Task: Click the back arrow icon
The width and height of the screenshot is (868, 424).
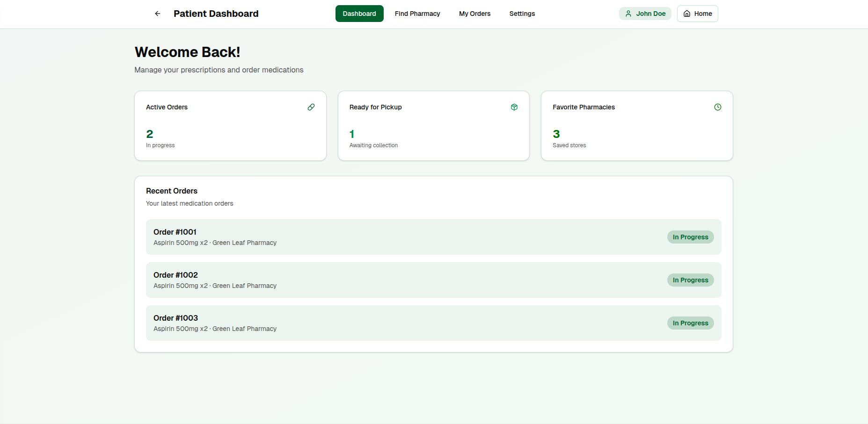Action: 158,14
